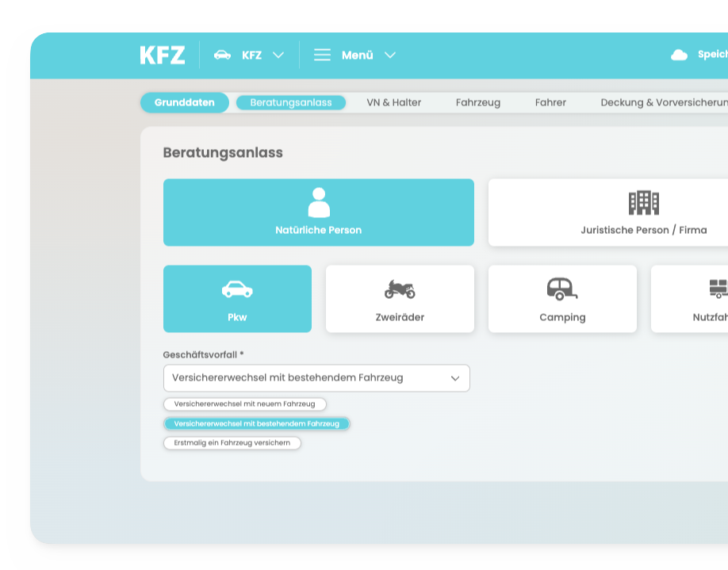
Task: Click the hamburger menu icon
Action: tap(322, 55)
